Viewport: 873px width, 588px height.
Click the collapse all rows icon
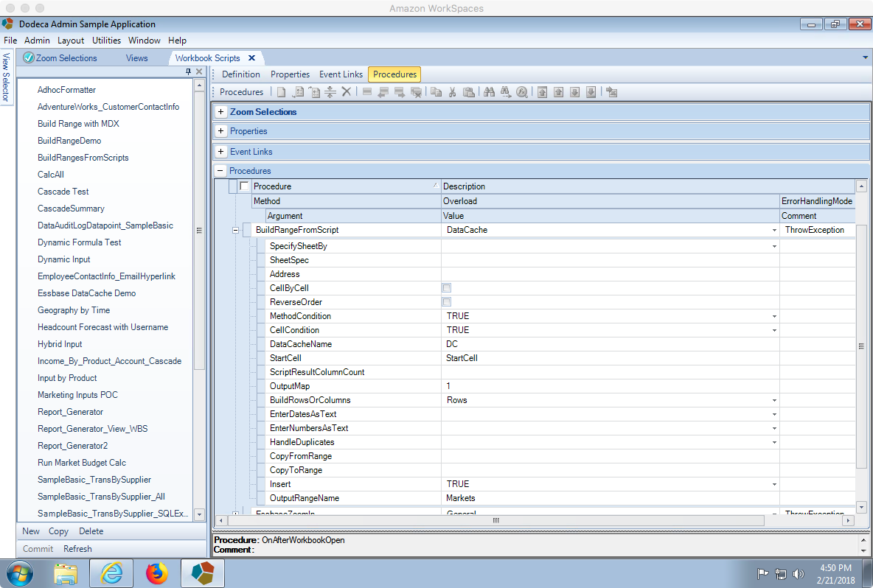(330, 92)
